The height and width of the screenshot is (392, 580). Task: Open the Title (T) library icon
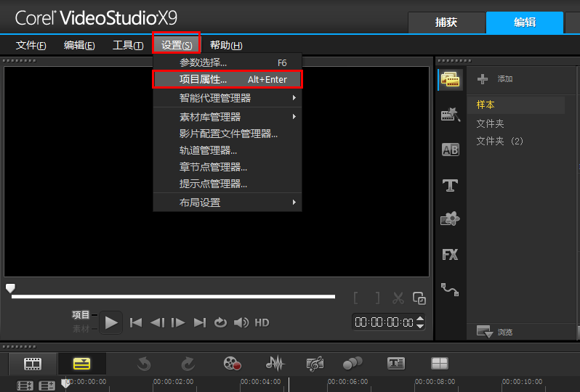click(451, 185)
